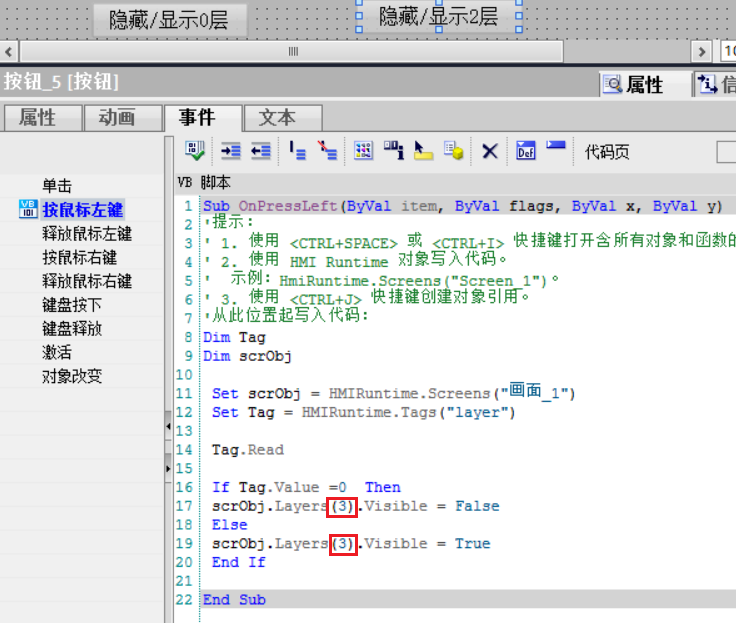Click the horizontal scrollbar thumb
The image size is (736, 623).
click(x=292, y=51)
